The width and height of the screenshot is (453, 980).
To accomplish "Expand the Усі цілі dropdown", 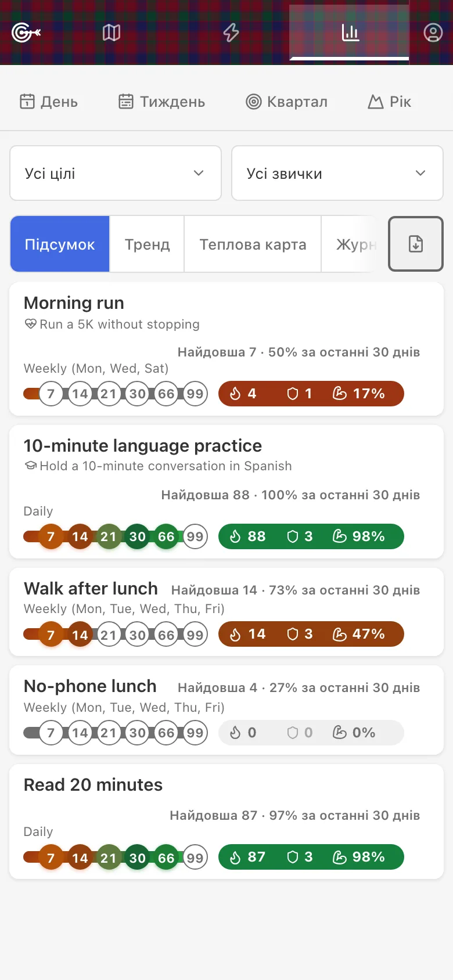I will pos(116,173).
